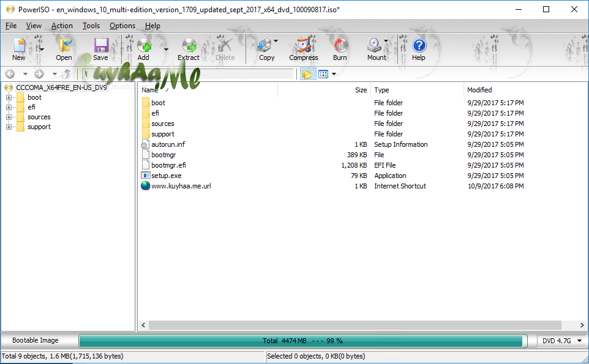Open the Options menu
The width and height of the screenshot is (589, 364).
point(122,26)
